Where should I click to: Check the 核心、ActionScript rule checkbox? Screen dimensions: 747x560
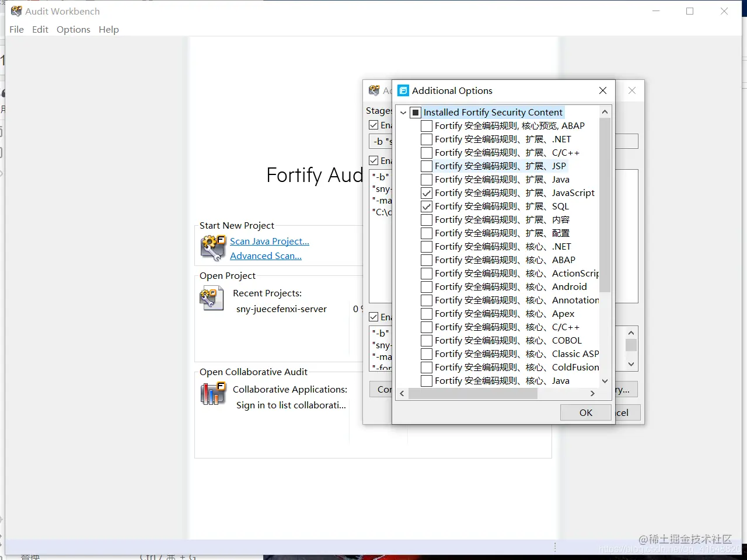coord(427,273)
